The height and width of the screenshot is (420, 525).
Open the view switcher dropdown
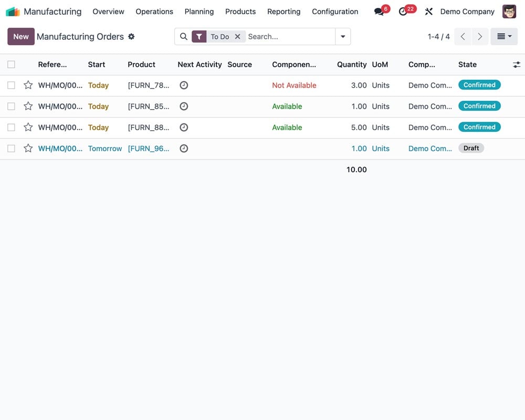point(504,36)
